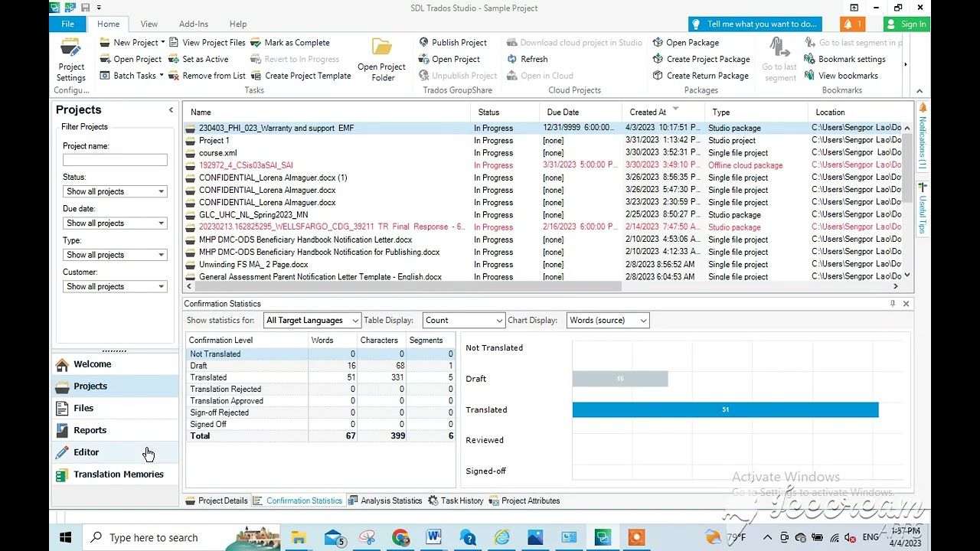Close the Confirmation Statistics panel
The height and width of the screenshot is (551, 980).
[906, 304]
